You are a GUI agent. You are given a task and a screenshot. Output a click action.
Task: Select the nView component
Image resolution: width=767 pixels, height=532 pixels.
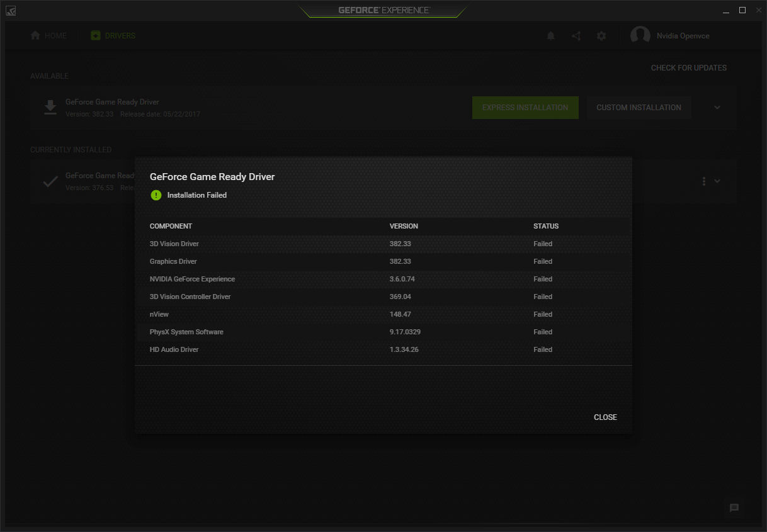click(159, 314)
